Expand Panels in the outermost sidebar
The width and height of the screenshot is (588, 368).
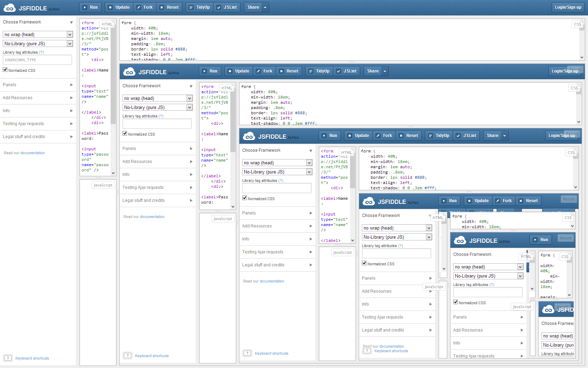(x=38, y=85)
